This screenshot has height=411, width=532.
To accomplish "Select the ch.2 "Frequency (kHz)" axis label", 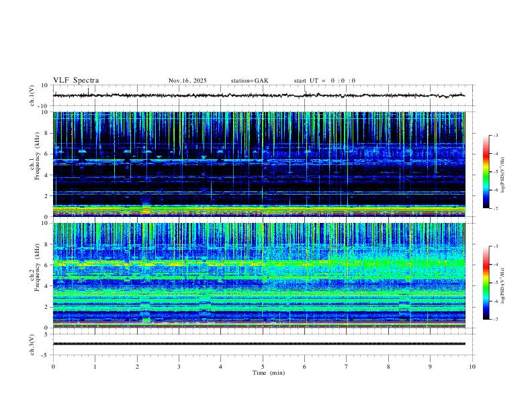I will [x=37, y=267].
